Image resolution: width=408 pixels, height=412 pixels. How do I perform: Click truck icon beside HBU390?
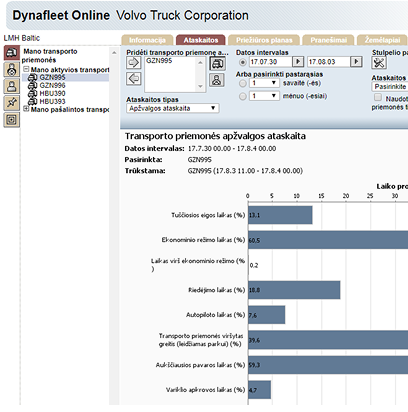click(32, 93)
